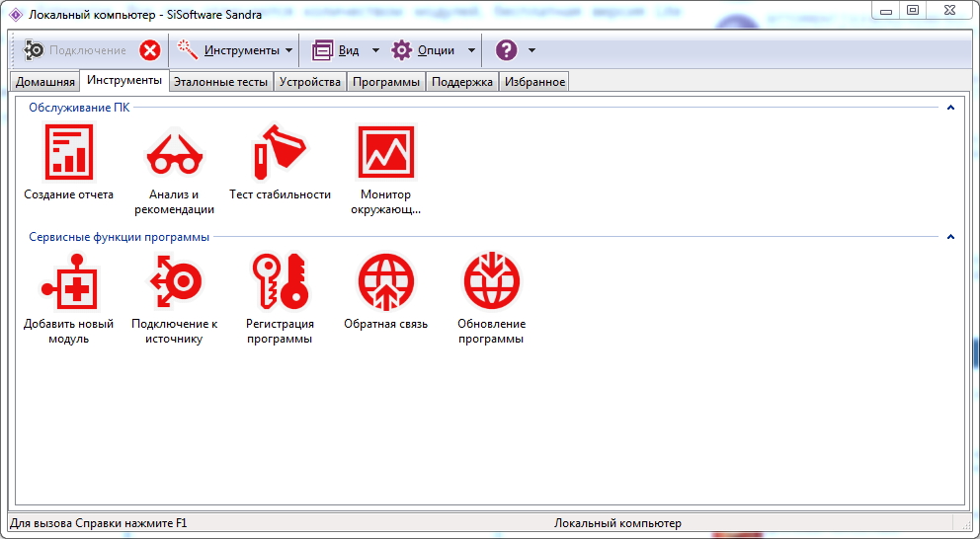980x539 pixels.
Task: Open Монитор окружающей среды icon
Action: tap(385, 152)
